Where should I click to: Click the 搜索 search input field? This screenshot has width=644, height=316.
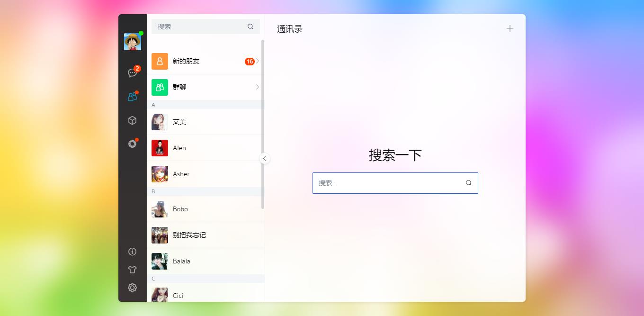pyautogui.click(x=199, y=27)
